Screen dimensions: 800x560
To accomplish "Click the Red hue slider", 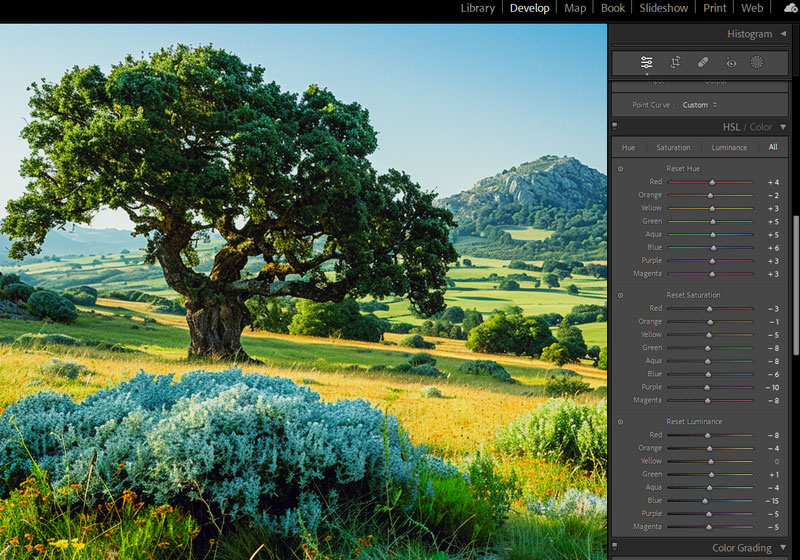I will (711, 182).
